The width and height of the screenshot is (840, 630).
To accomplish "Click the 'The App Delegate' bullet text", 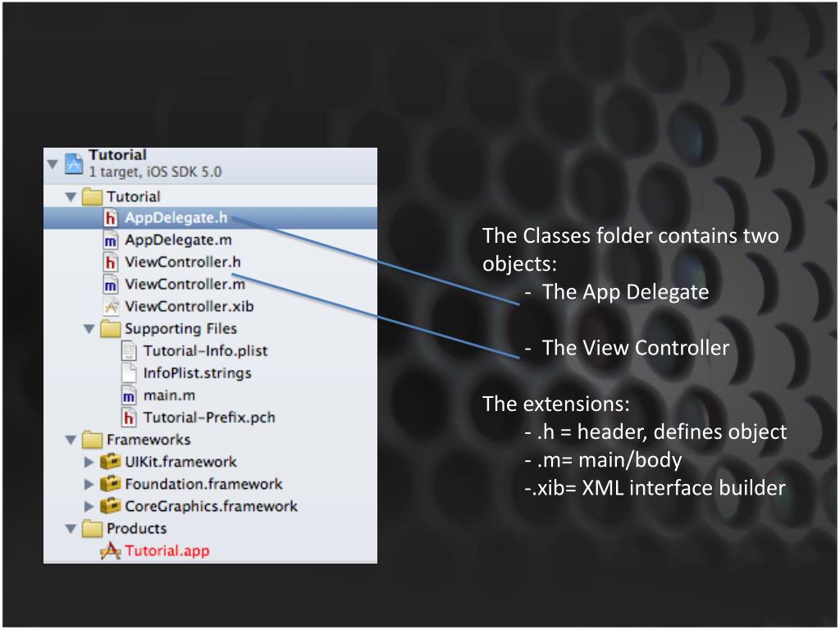I will [x=625, y=293].
